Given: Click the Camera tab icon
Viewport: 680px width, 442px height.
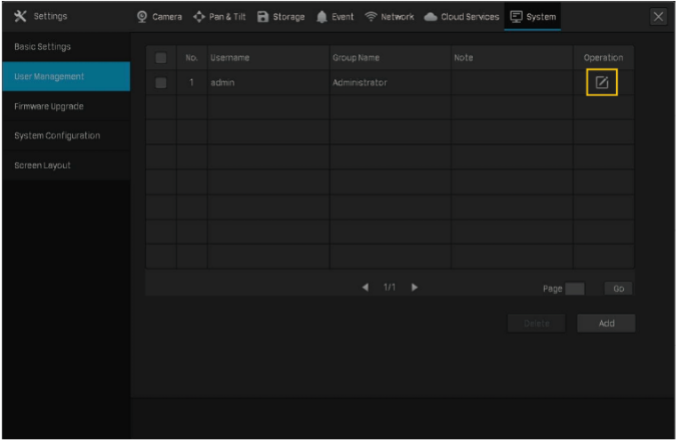Looking at the screenshot, I should [142, 16].
